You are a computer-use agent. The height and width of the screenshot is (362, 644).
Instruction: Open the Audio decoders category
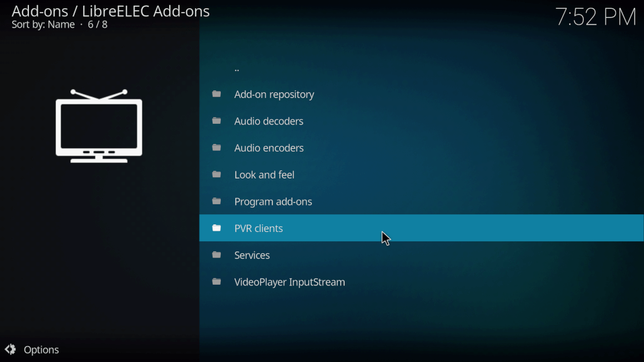coord(269,121)
